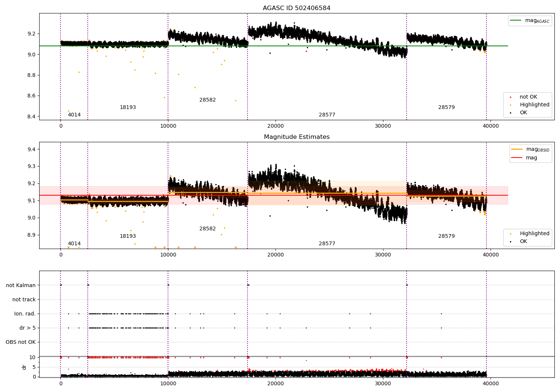
Task: Click OBSID label 4014 in Magnitude Estimates plot
Action: coord(74,243)
